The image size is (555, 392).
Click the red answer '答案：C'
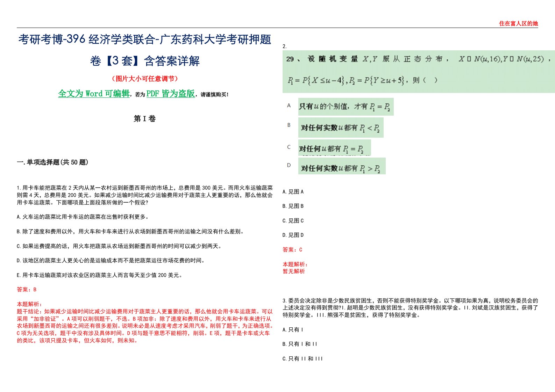[x=292, y=250]
